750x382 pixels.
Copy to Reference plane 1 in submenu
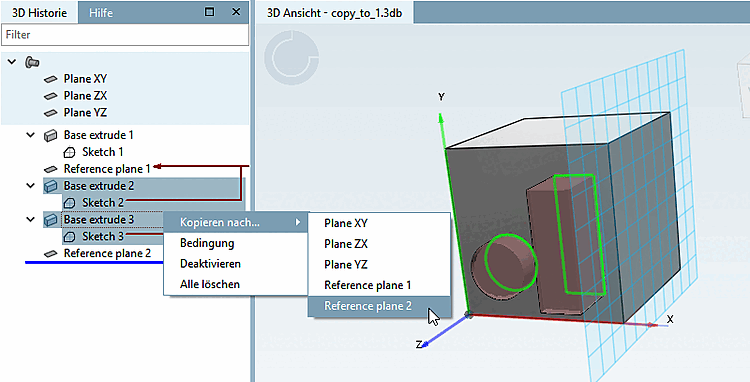[379, 285]
